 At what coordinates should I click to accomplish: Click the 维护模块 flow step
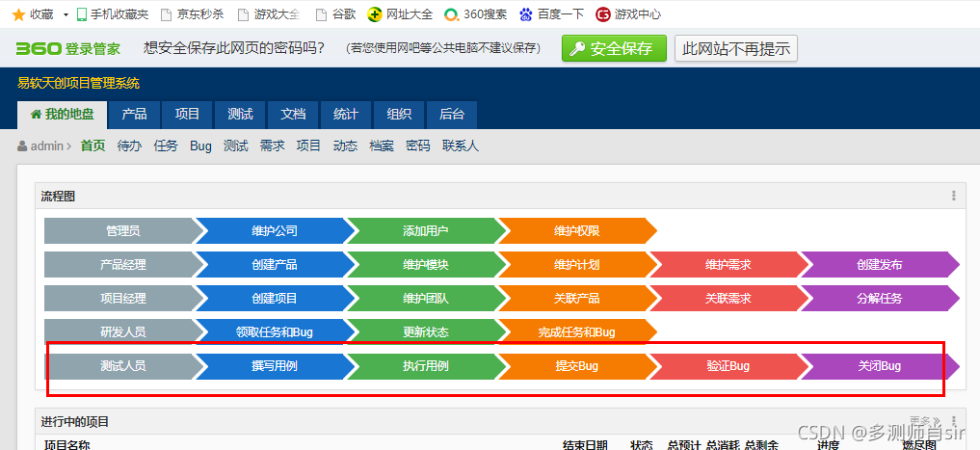[426, 264]
